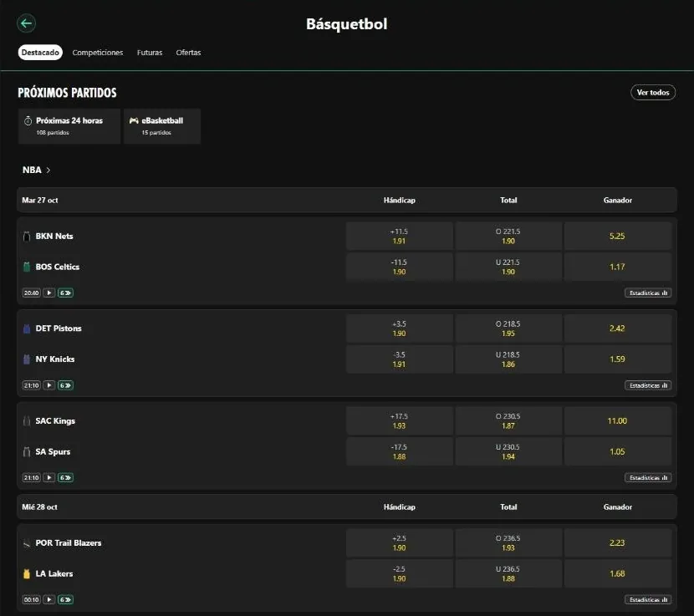Open the Ofertas tab
This screenshot has width=694, height=616.
point(188,52)
